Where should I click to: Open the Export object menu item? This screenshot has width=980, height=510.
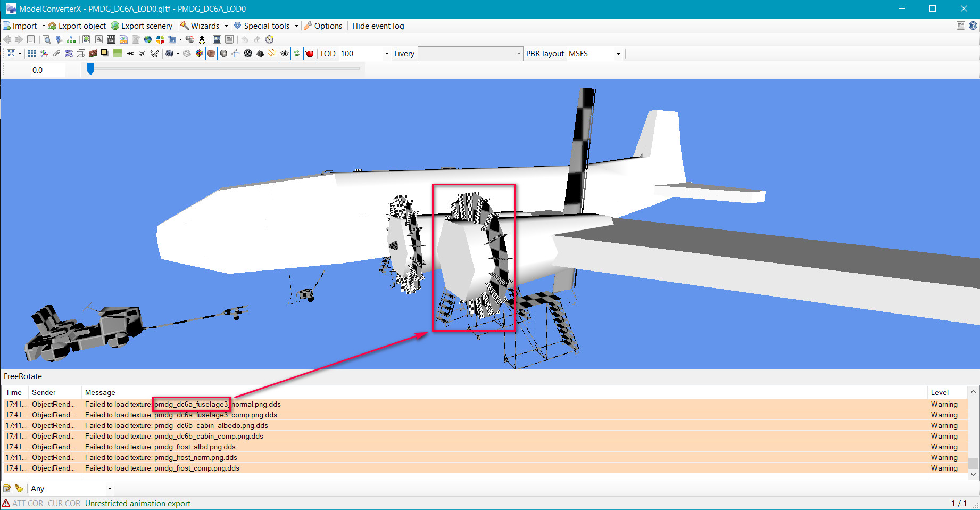[x=77, y=26]
